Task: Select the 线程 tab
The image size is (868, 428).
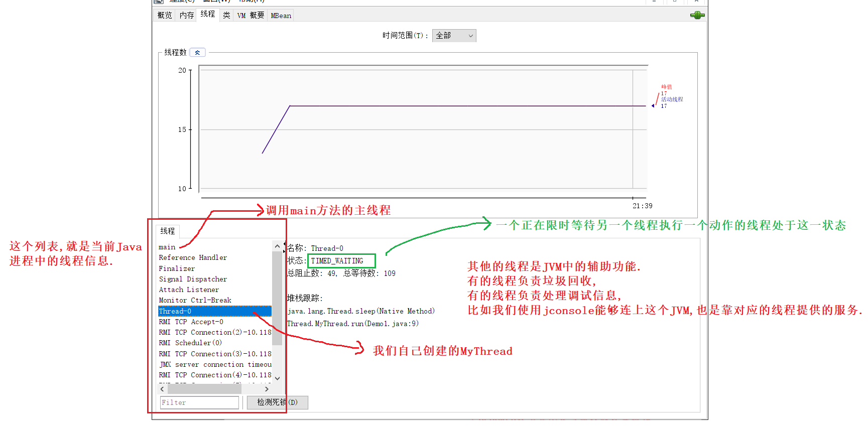Action: point(208,15)
